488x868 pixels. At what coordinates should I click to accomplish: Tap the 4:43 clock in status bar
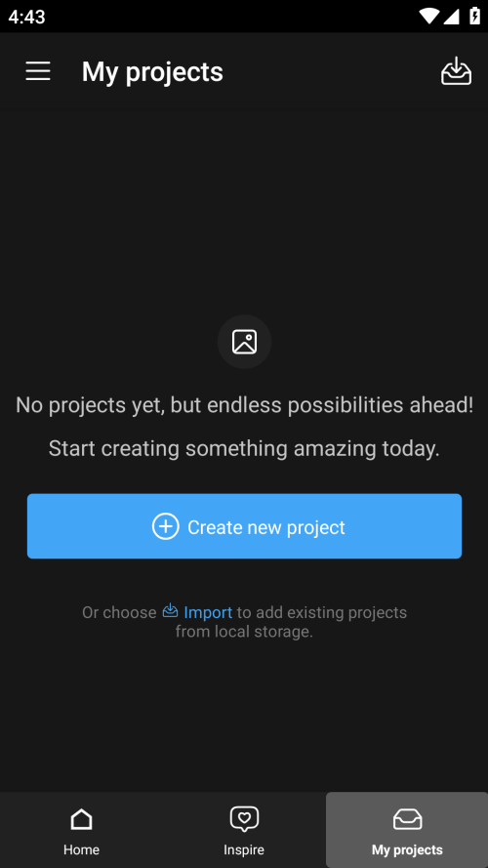(26, 17)
